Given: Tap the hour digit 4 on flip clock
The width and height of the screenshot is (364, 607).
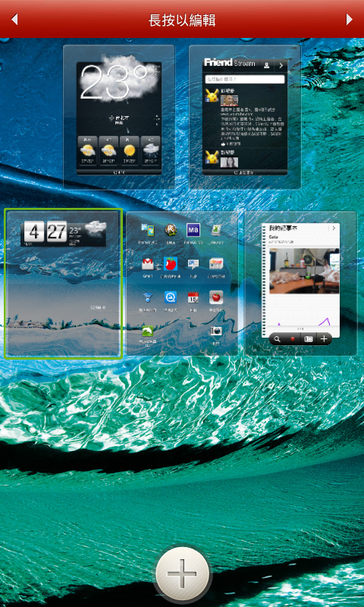Looking at the screenshot, I should point(34,232).
